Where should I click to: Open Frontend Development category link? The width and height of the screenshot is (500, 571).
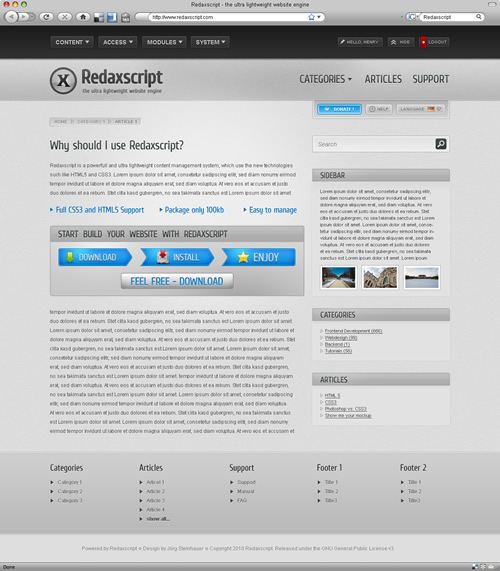coord(353,331)
